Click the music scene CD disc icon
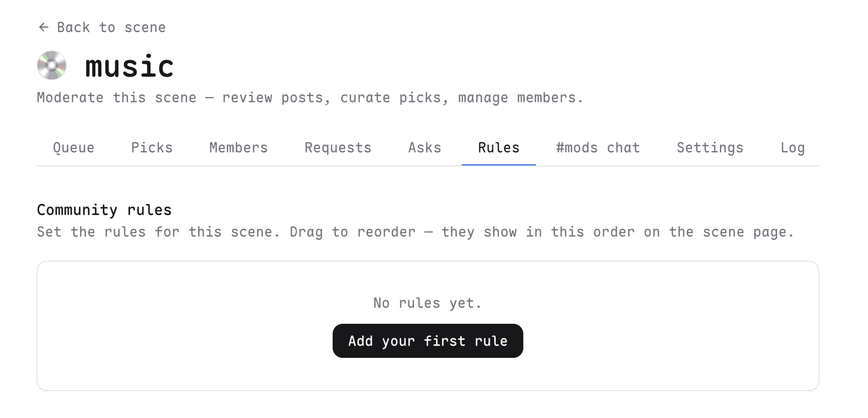This screenshot has width=868, height=418. coord(52,65)
